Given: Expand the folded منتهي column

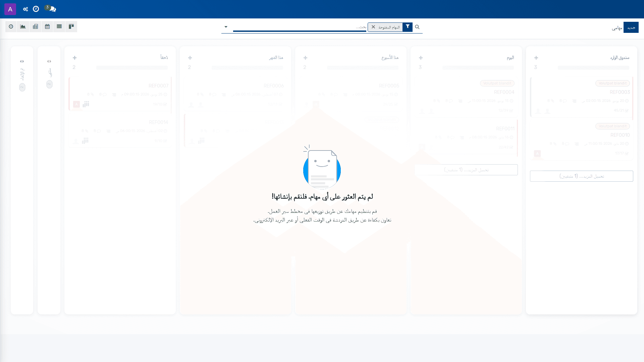Looking at the screenshot, I should [49, 61].
